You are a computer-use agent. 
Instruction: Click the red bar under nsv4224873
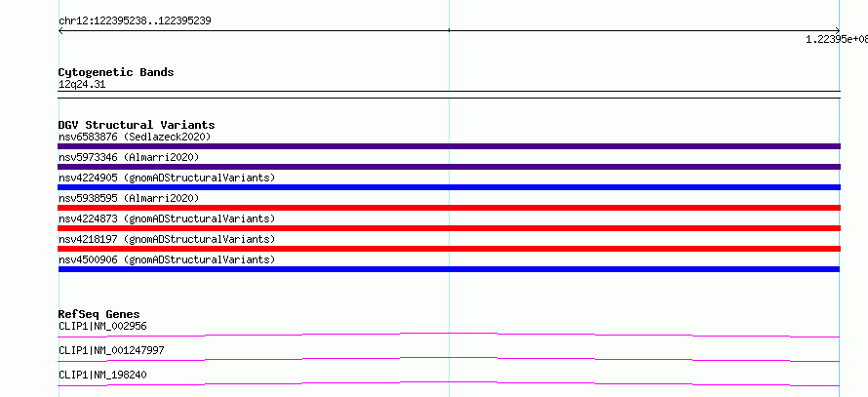coord(449,228)
